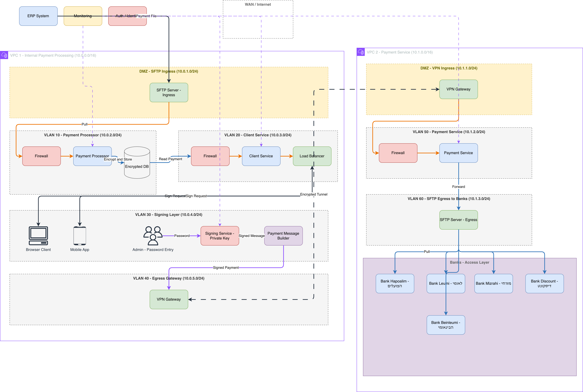
Task: Click the SFTP Server - Egress node
Action: click(x=459, y=220)
